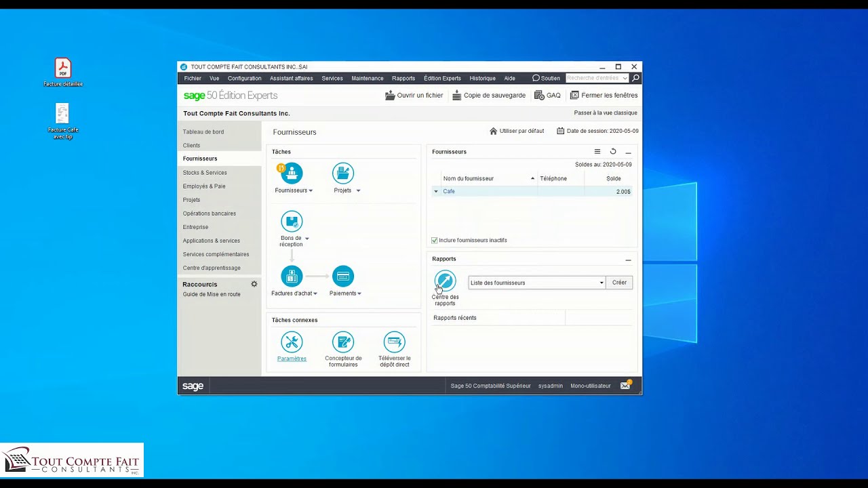Open the Guide de Mise en route link
The height and width of the screenshot is (488, 868).
tap(212, 294)
